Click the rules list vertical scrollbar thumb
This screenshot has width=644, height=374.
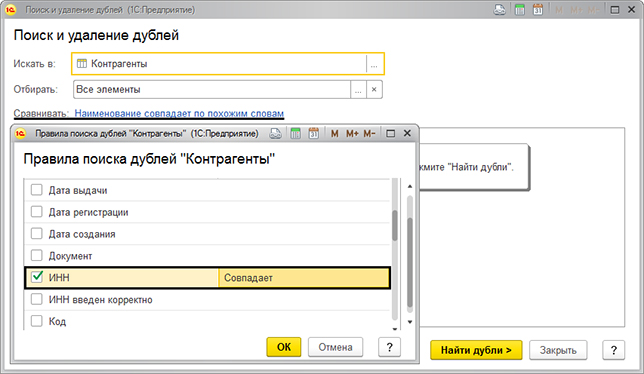(409, 263)
